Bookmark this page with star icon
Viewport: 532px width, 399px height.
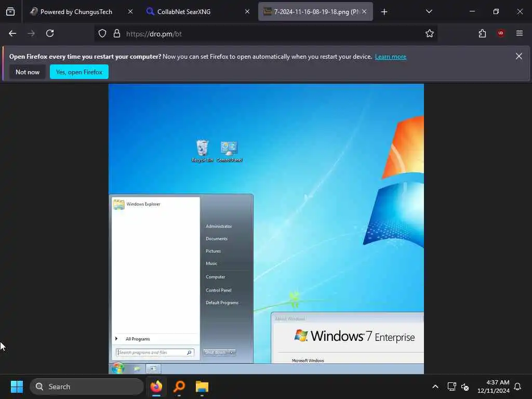pyautogui.click(x=430, y=34)
